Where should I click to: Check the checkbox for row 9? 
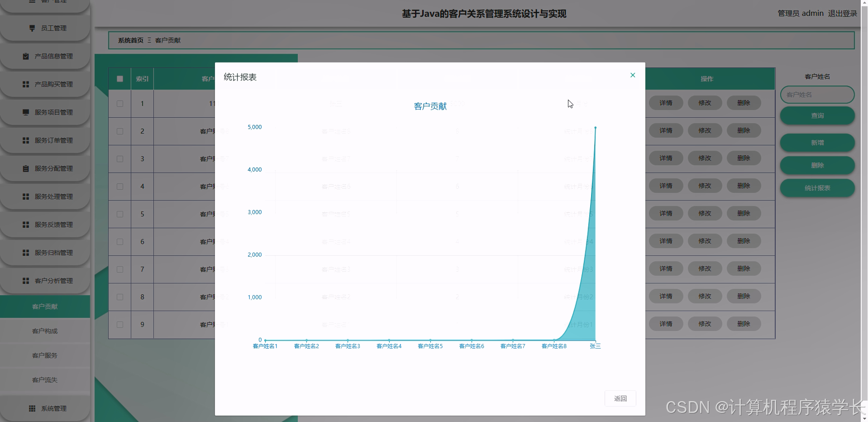pos(120,325)
